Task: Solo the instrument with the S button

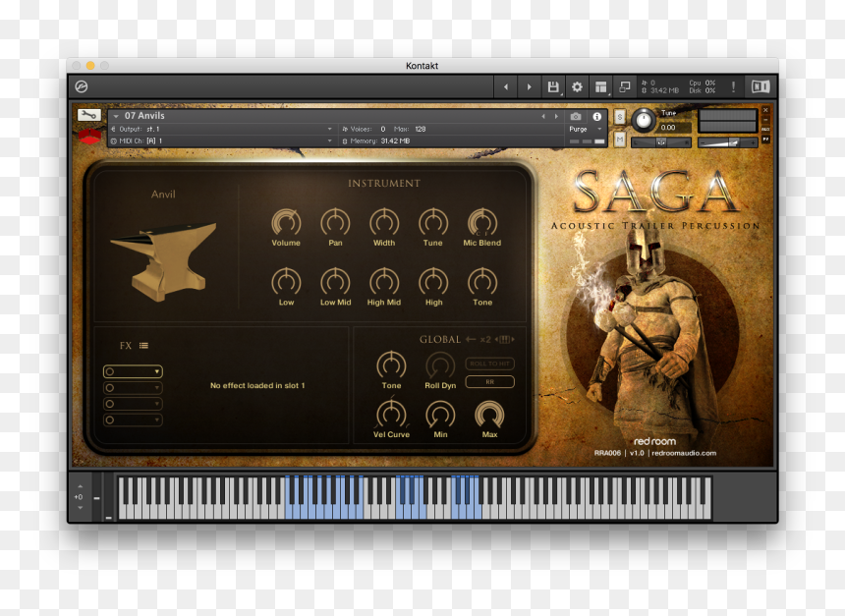Action: (x=620, y=117)
